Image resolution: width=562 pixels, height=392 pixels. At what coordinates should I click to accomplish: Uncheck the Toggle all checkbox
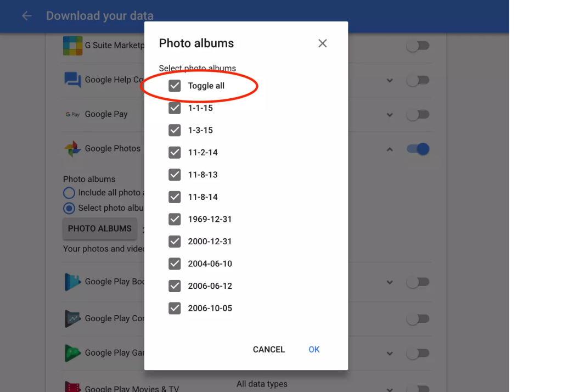coord(175,86)
